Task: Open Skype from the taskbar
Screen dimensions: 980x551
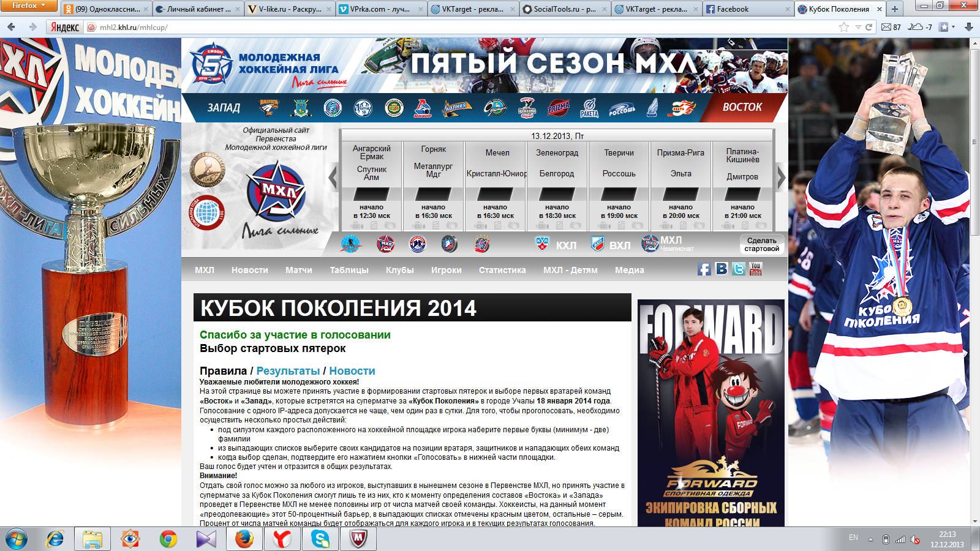Action: coord(320,539)
